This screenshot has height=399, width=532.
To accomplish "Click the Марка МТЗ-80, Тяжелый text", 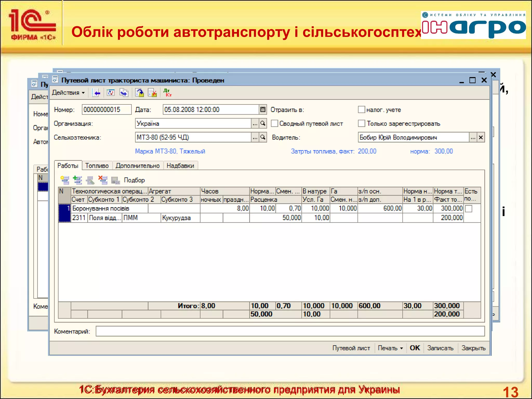I will click(170, 151).
